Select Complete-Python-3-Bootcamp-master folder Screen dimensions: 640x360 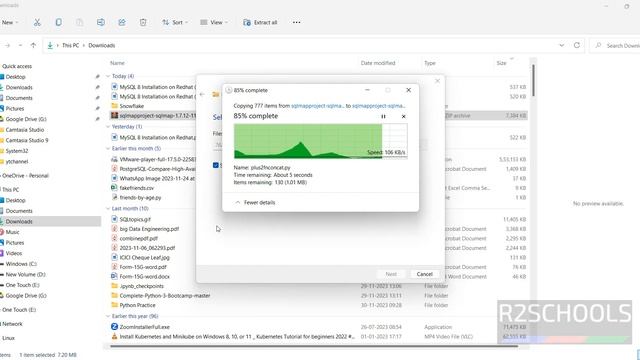[x=160, y=296]
